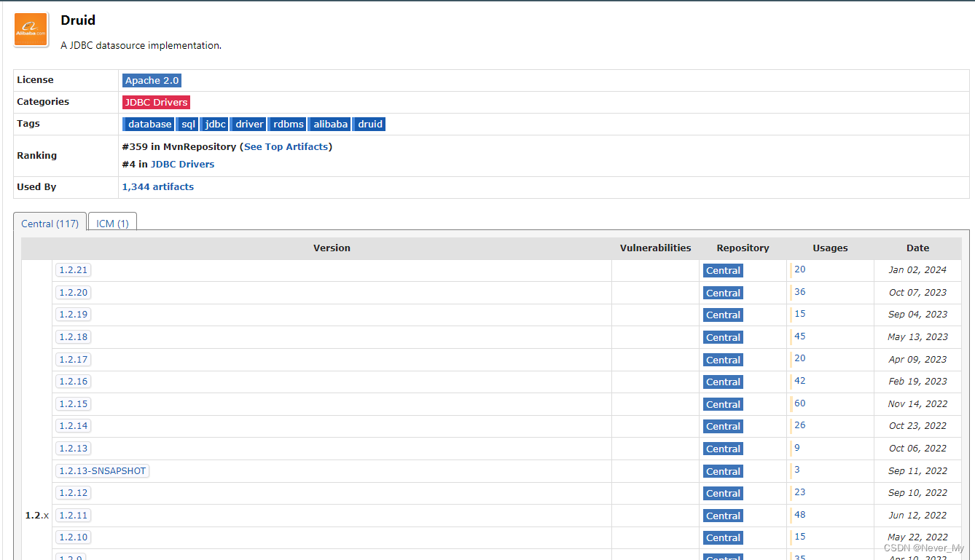Open usages count 45 for 1.2.18
Screen dimensions: 975x560
click(800, 336)
